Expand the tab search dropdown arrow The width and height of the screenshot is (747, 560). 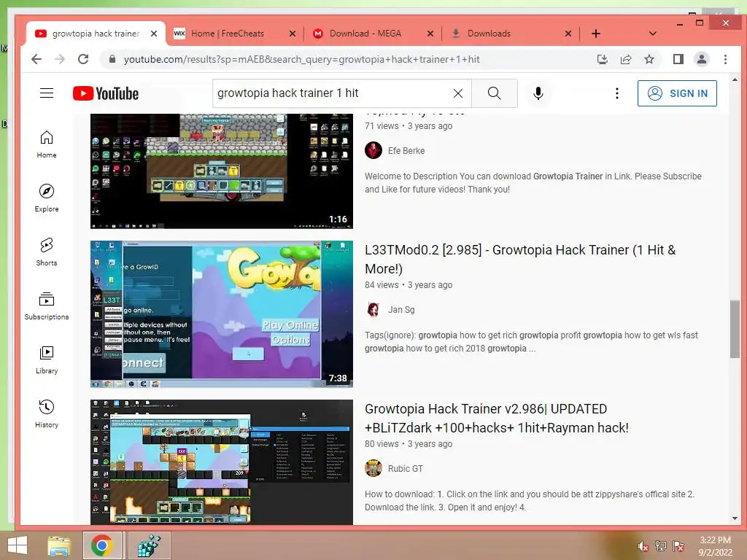point(653,34)
